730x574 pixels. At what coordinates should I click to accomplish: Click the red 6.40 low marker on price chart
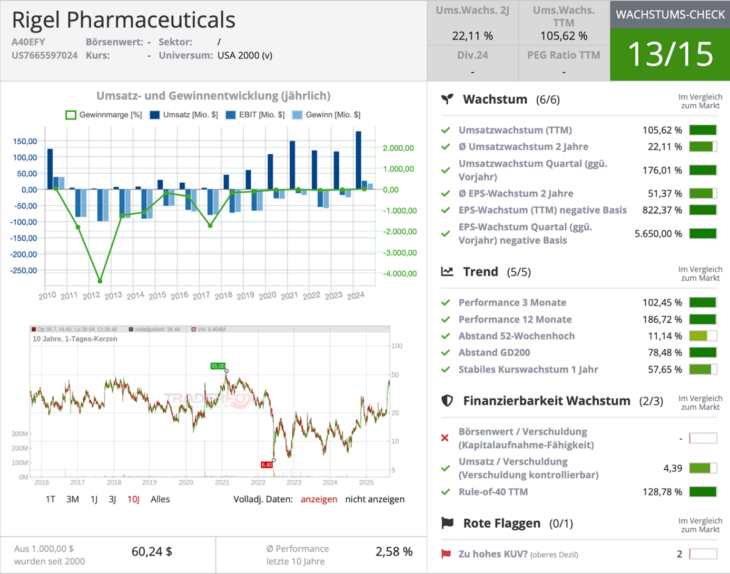pyautogui.click(x=267, y=465)
